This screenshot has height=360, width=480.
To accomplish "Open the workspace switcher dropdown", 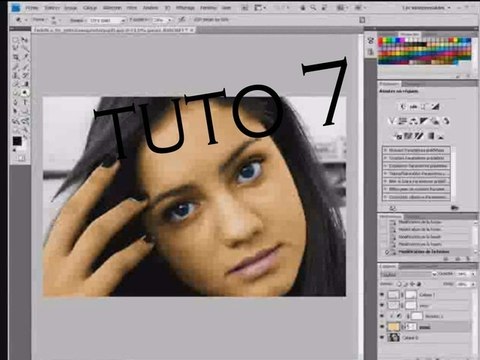I will pyautogui.click(x=427, y=7).
